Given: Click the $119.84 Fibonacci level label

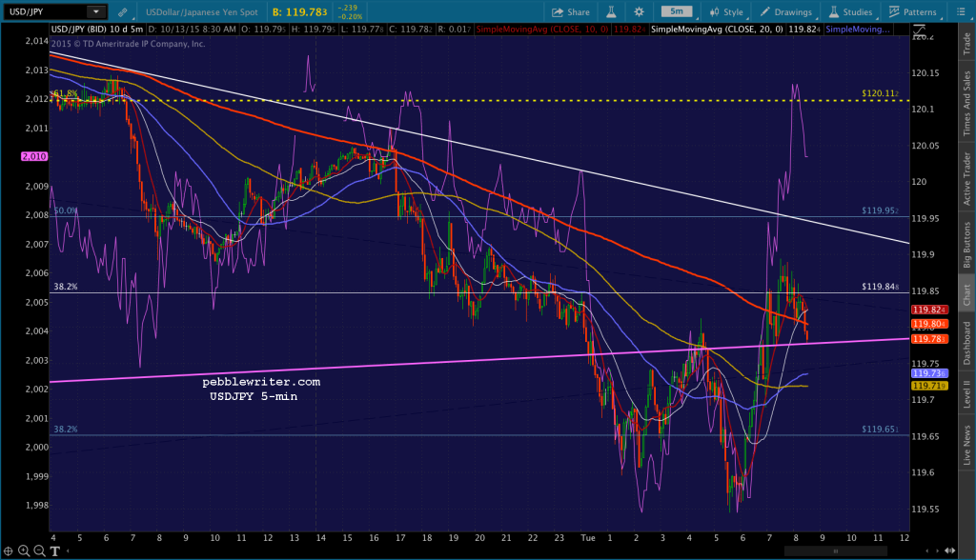Looking at the screenshot, I should 880,287.
